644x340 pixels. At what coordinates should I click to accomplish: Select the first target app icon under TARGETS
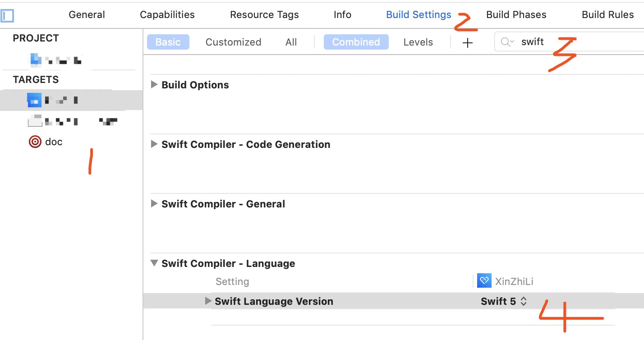coord(34,100)
